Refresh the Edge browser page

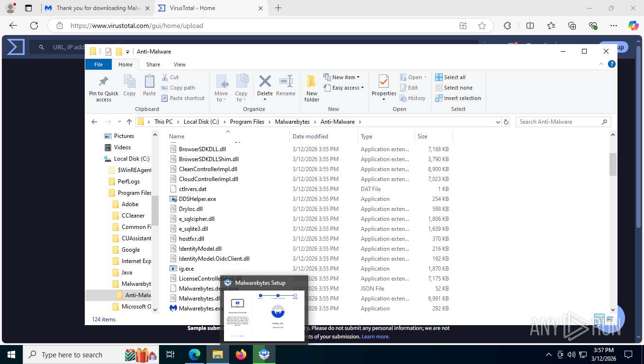34,26
